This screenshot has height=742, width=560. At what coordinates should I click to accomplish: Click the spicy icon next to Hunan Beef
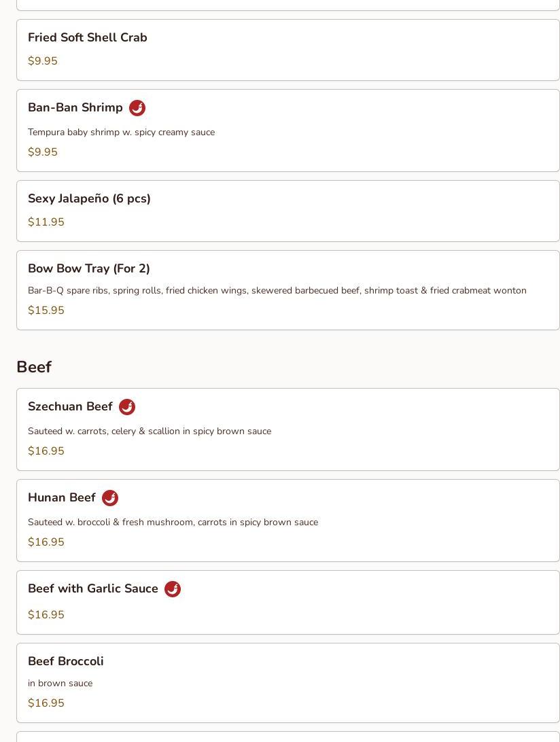click(x=110, y=498)
